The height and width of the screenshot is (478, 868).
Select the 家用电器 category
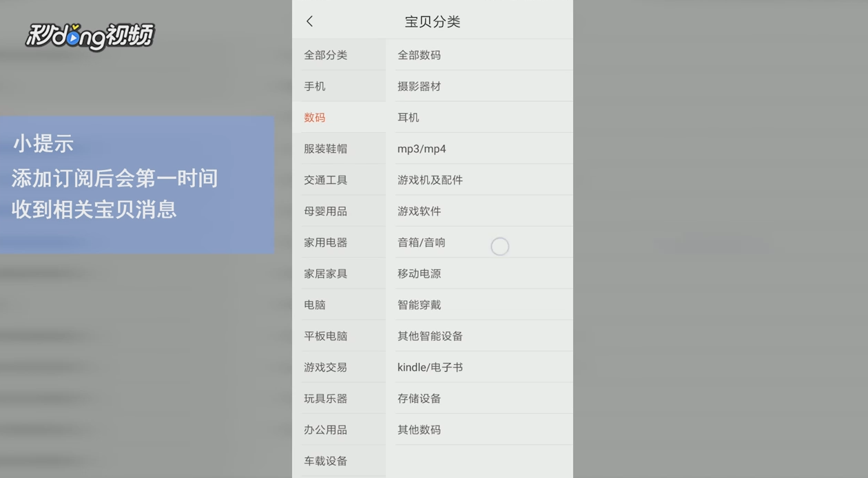pyautogui.click(x=324, y=242)
